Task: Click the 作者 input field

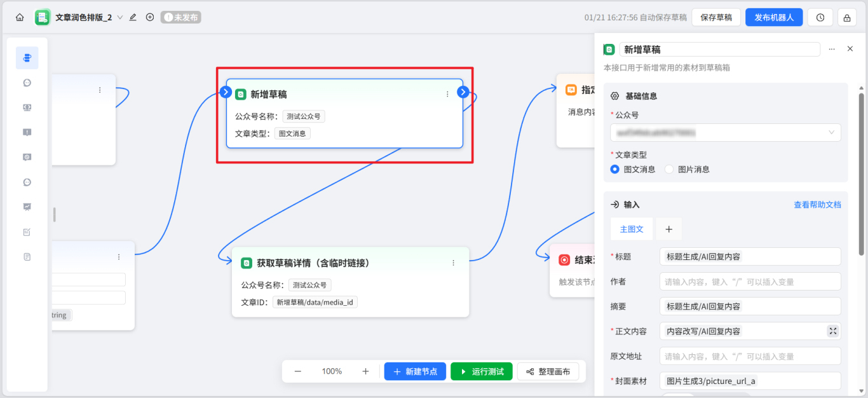Action: [750, 281]
